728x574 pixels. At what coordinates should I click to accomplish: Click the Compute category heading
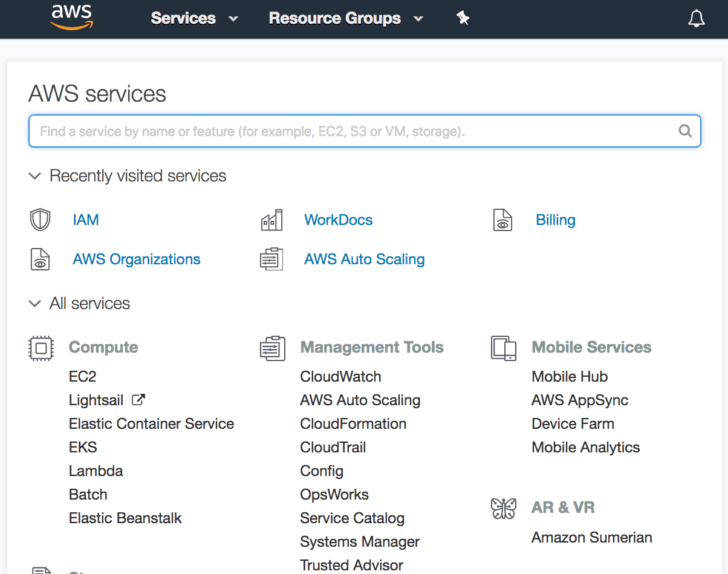point(103,348)
